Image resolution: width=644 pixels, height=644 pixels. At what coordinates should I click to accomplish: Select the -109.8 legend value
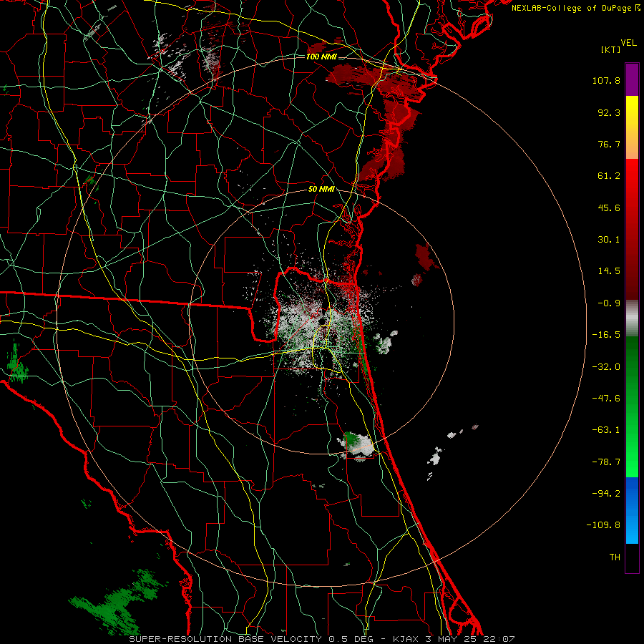[x=603, y=525]
